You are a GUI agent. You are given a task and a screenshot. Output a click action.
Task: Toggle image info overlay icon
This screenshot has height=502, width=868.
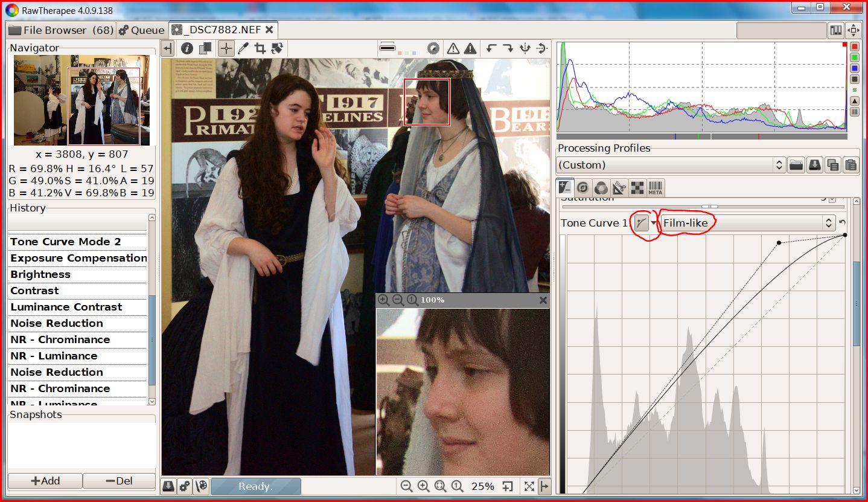point(187,48)
